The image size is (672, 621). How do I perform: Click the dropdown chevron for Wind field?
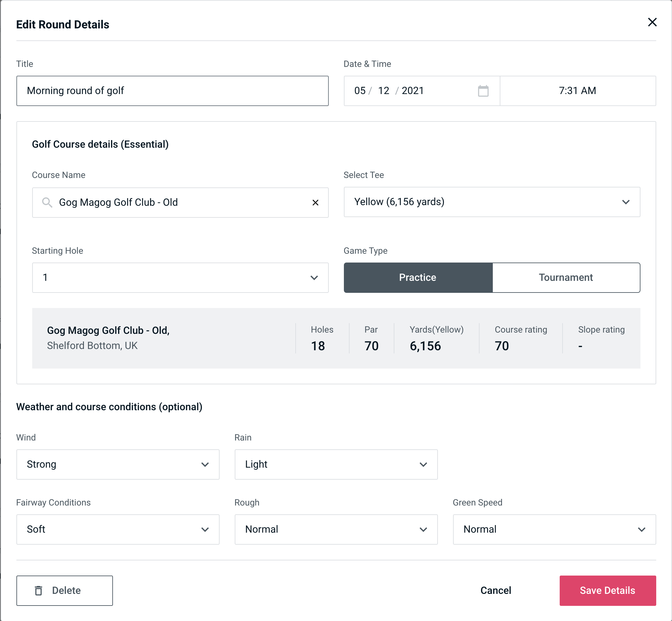[206, 464]
